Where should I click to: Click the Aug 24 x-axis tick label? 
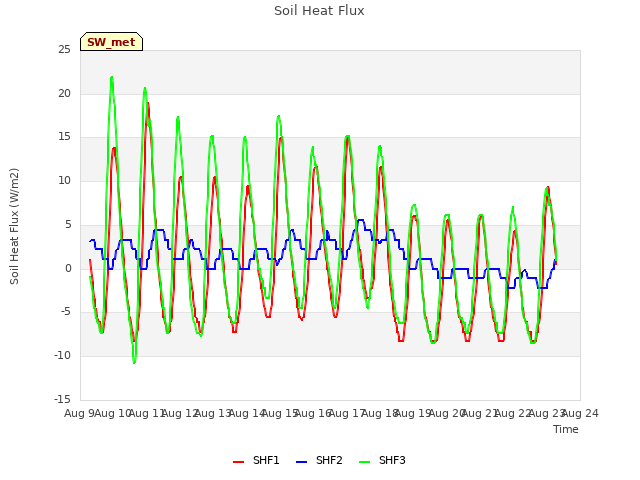pyautogui.click(x=580, y=413)
